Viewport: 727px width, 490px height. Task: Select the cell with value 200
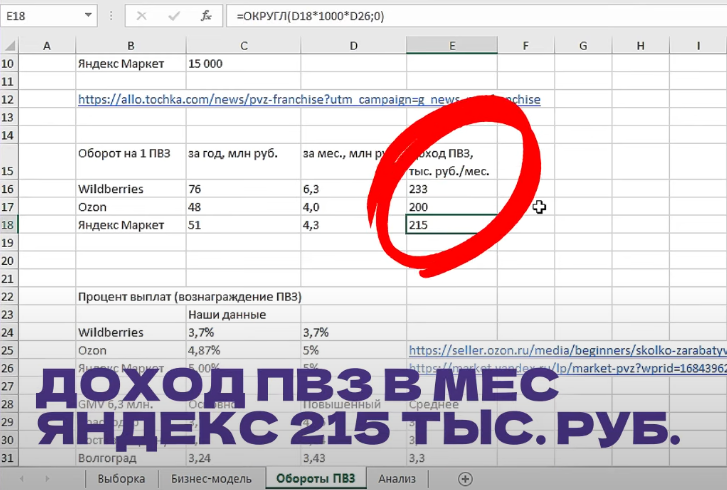click(x=452, y=207)
